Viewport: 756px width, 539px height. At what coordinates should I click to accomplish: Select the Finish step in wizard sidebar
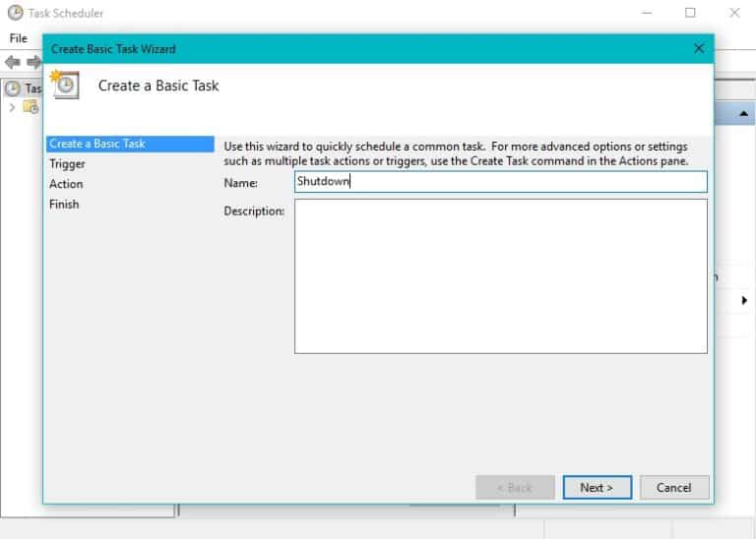64,205
